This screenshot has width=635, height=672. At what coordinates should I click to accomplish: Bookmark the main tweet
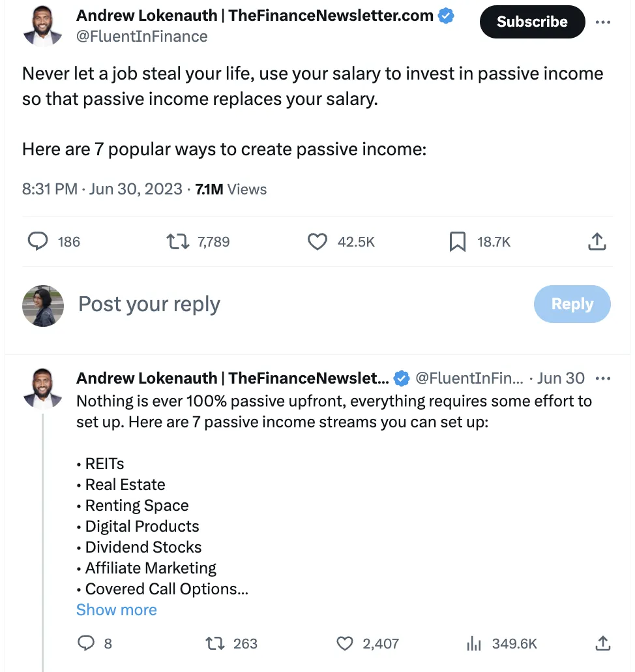click(458, 242)
